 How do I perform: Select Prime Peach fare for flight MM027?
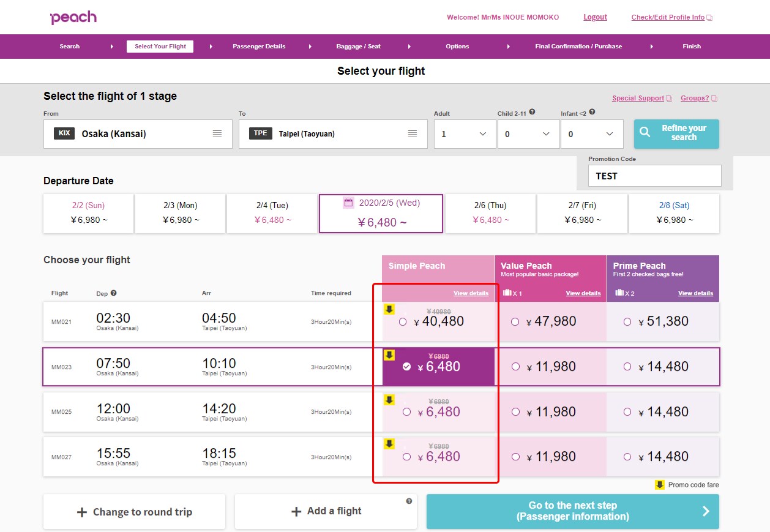pos(627,456)
